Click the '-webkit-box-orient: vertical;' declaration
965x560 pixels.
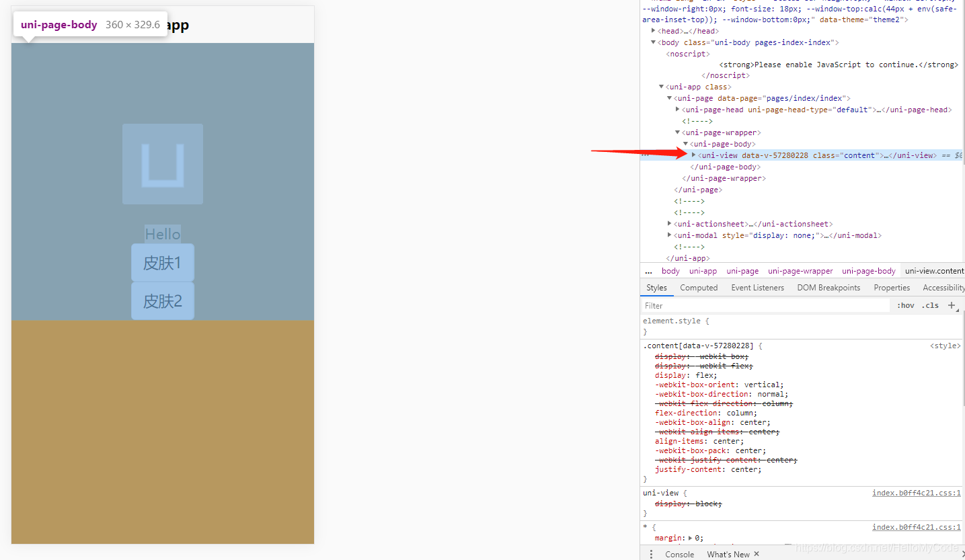click(x=720, y=385)
